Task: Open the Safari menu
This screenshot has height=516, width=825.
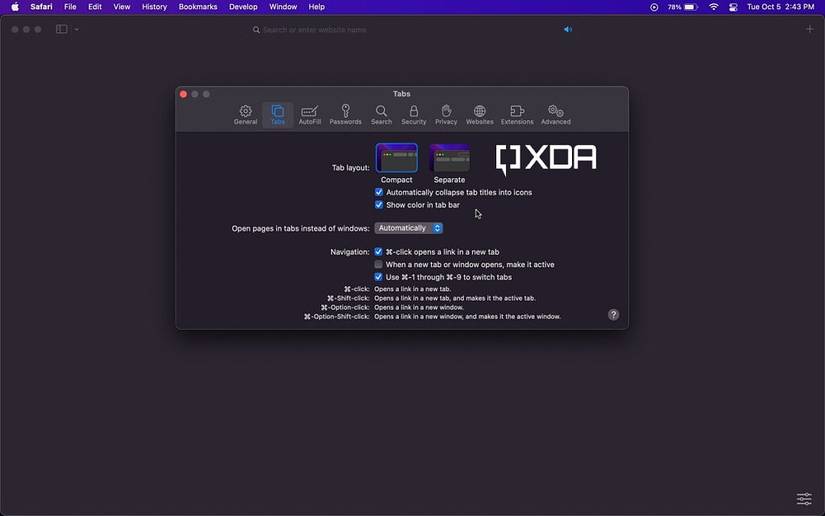Action: [x=41, y=7]
